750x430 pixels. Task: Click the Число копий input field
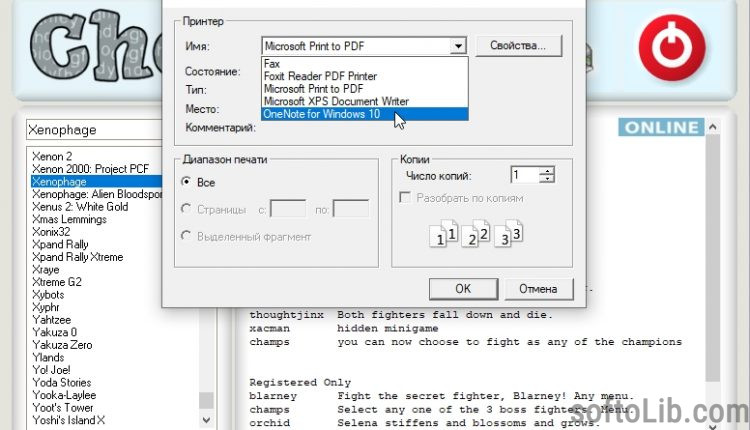pos(525,175)
